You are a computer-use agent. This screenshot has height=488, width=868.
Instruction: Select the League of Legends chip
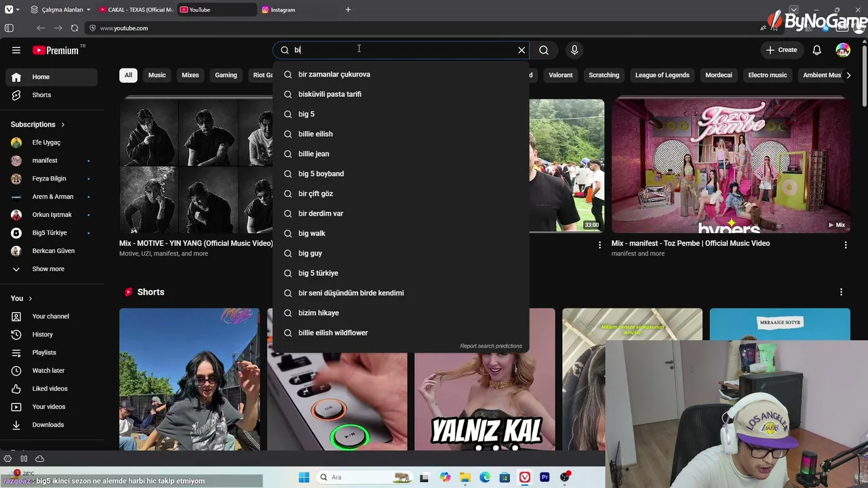click(x=662, y=75)
